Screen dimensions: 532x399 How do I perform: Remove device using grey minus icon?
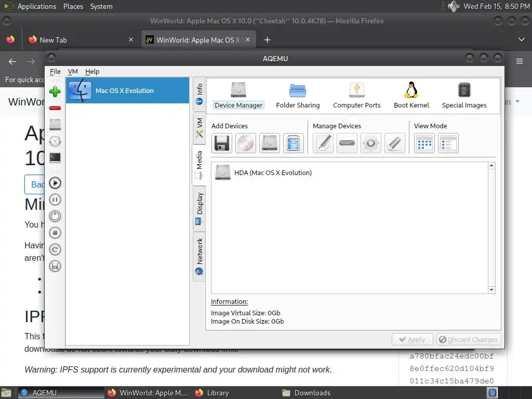[347, 143]
